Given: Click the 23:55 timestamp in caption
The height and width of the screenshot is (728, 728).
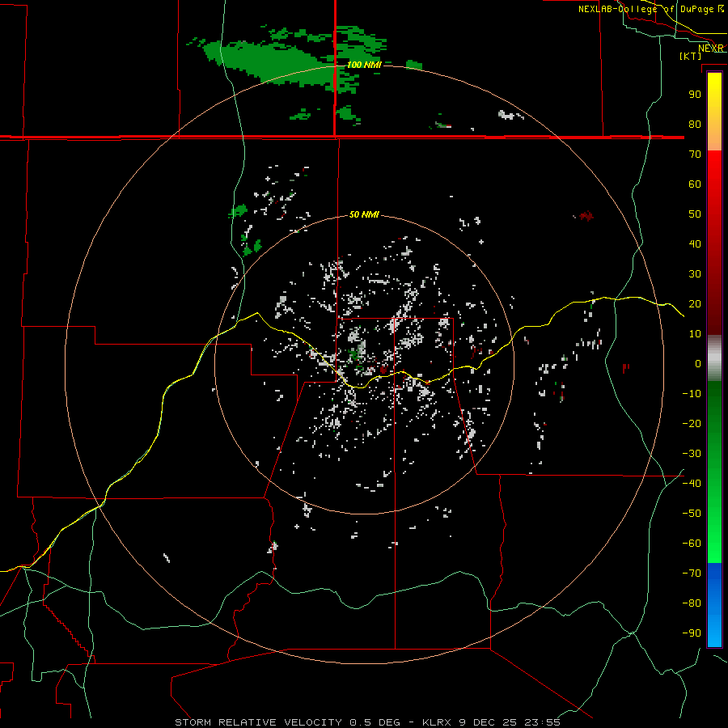Looking at the screenshot, I should (542, 722).
